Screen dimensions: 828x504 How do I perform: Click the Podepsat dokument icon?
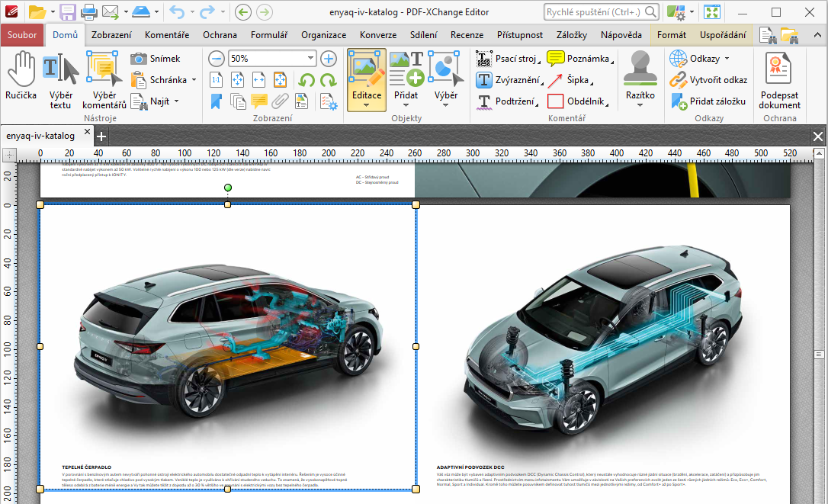(779, 80)
